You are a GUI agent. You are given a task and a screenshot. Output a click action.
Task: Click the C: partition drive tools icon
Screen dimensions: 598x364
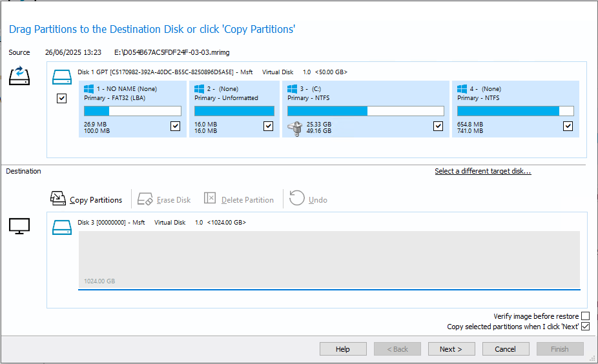coord(295,128)
